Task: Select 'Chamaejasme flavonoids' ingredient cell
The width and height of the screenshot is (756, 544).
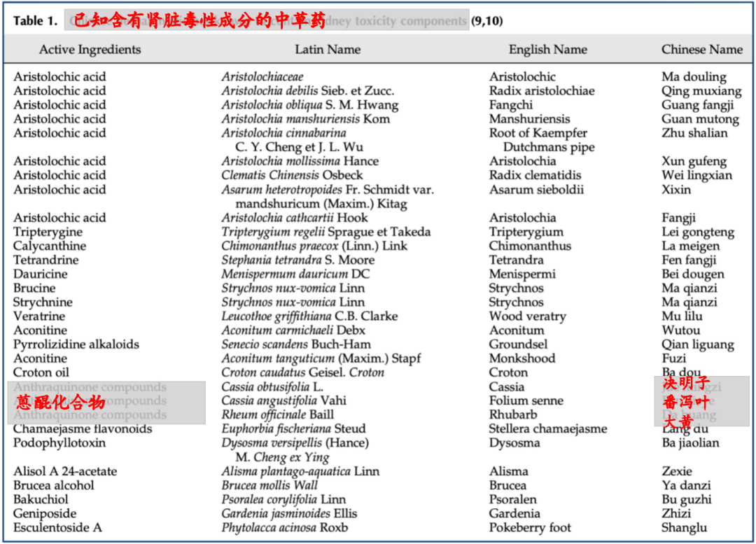Action: click(x=83, y=428)
